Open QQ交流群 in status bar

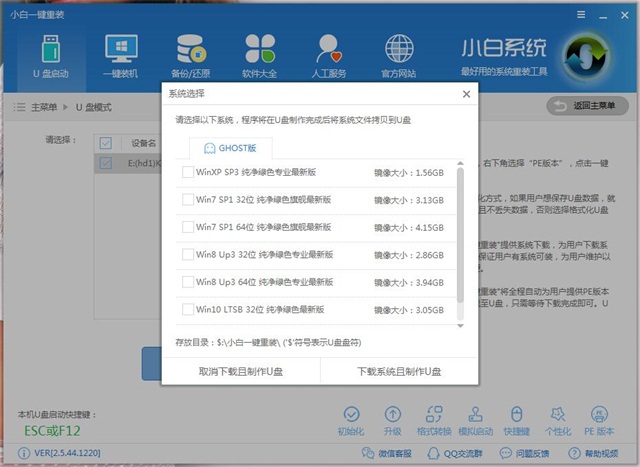click(x=454, y=453)
